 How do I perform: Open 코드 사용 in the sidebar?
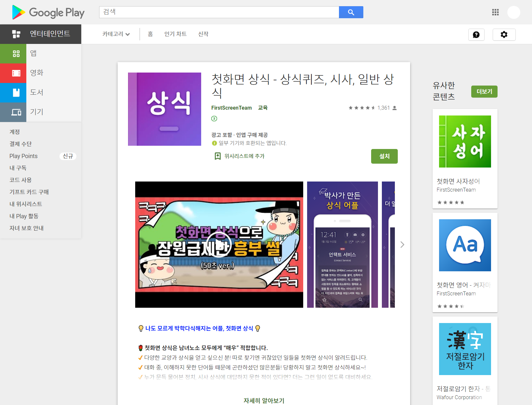tap(20, 180)
